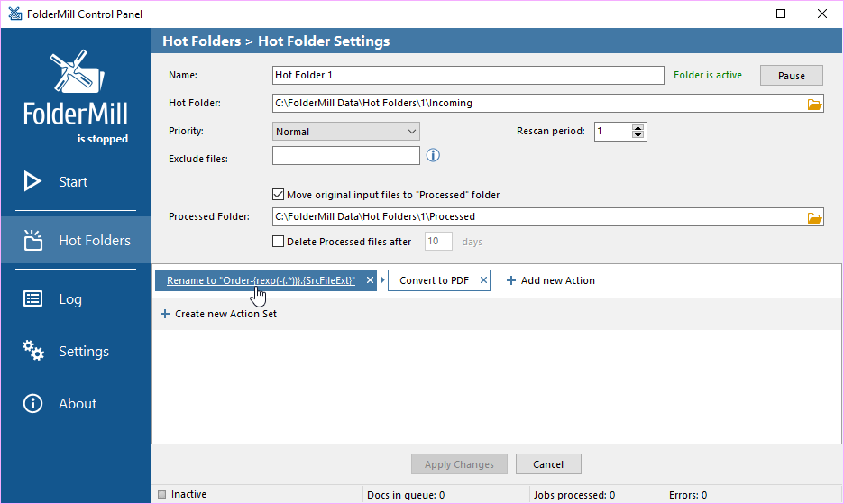The image size is (844, 504).
Task: Open the Hot Folders section
Action: tap(76, 240)
